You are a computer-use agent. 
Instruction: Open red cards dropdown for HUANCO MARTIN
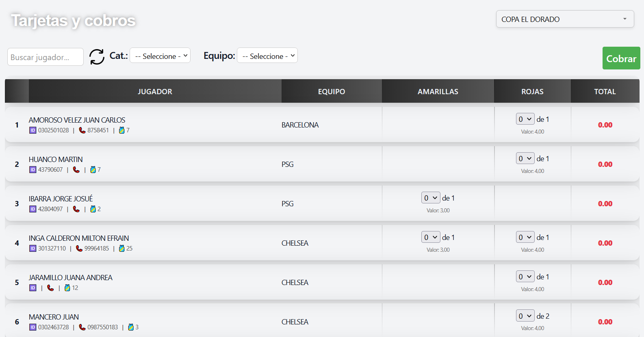point(525,158)
